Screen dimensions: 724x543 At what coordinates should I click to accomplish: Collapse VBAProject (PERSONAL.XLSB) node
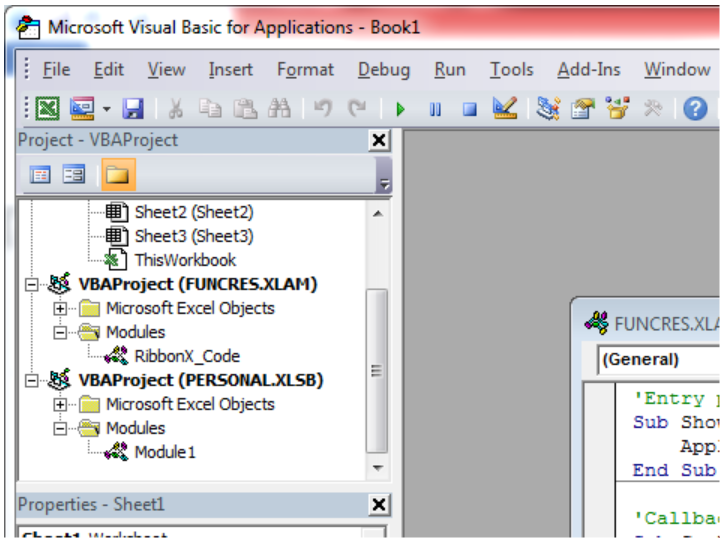coord(31,380)
